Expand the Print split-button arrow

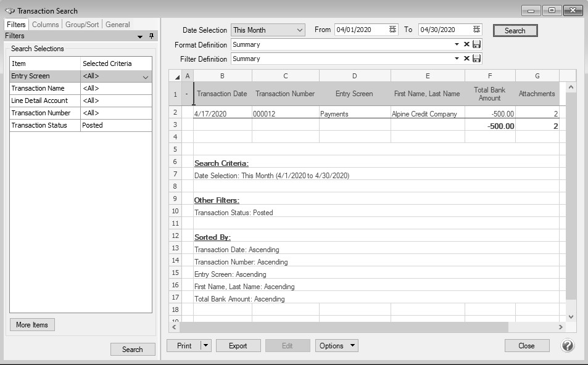(x=206, y=345)
